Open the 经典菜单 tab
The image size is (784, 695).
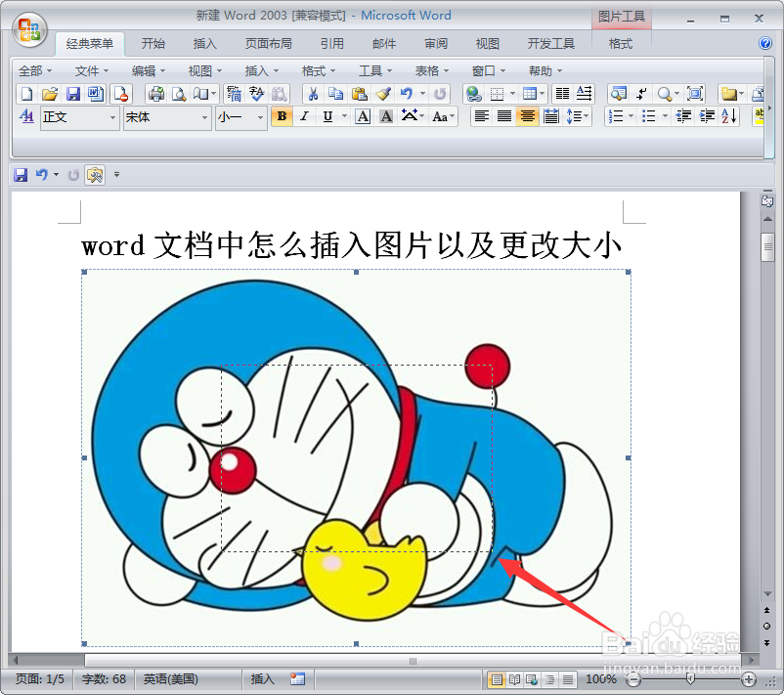pyautogui.click(x=90, y=44)
